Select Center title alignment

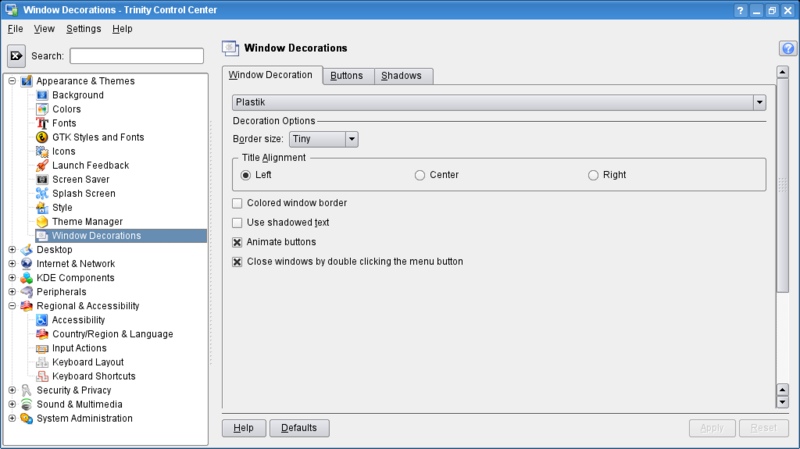(x=419, y=175)
